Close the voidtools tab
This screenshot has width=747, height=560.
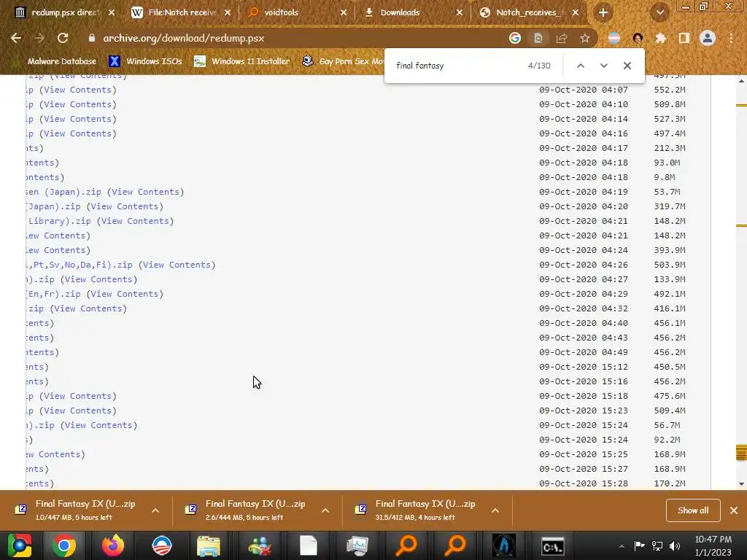pyautogui.click(x=344, y=13)
